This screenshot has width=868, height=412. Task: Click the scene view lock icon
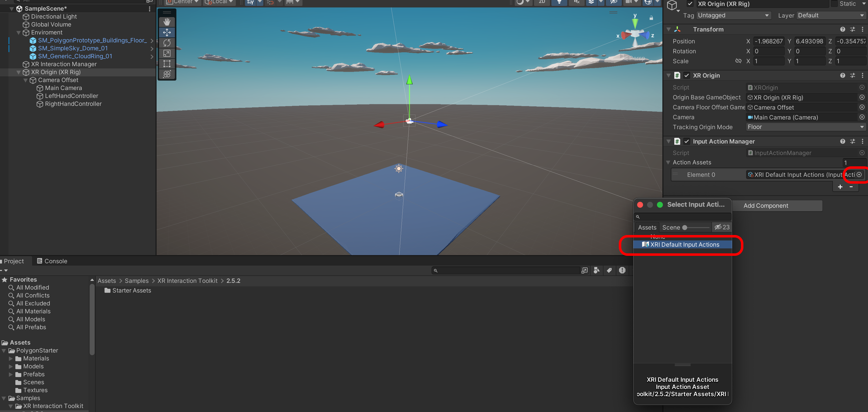click(x=651, y=18)
